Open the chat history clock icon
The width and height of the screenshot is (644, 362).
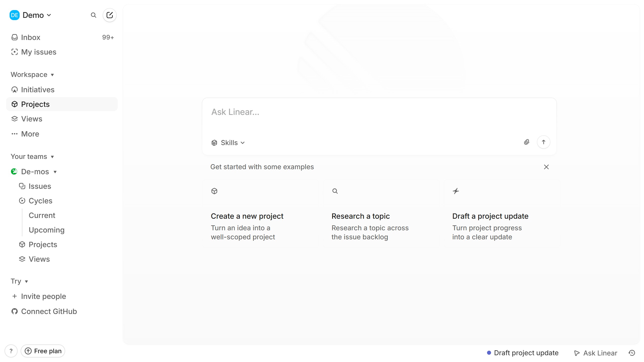tap(632, 353)
